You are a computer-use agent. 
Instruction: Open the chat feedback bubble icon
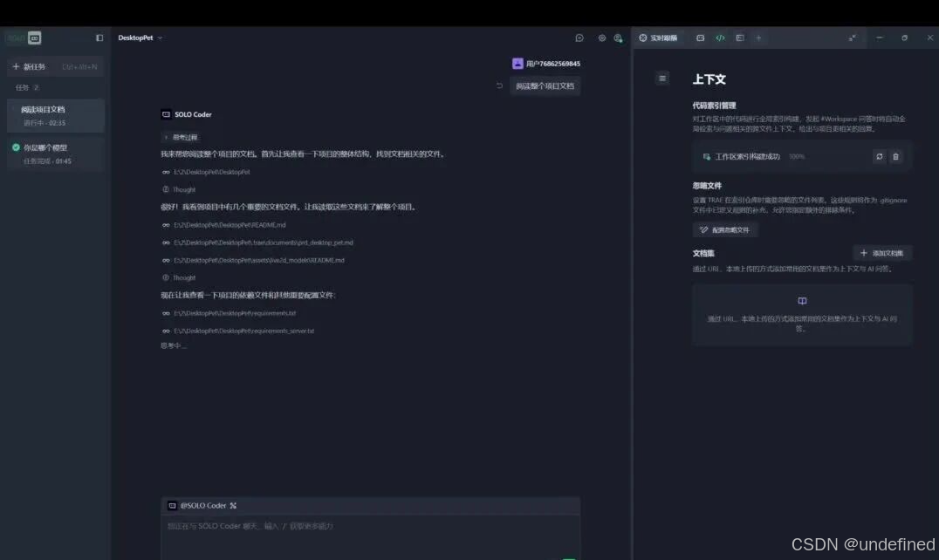(579, 38)
